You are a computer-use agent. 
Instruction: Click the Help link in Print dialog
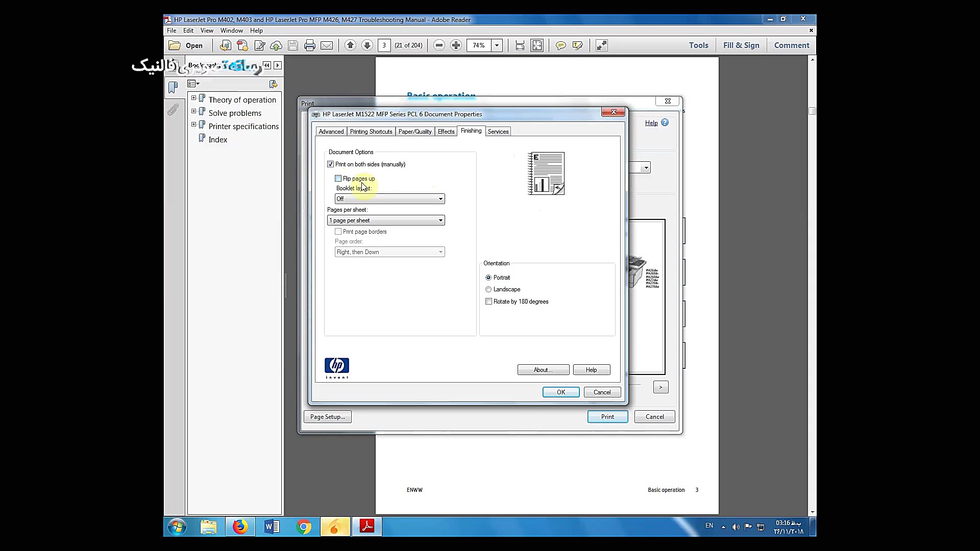651,123
